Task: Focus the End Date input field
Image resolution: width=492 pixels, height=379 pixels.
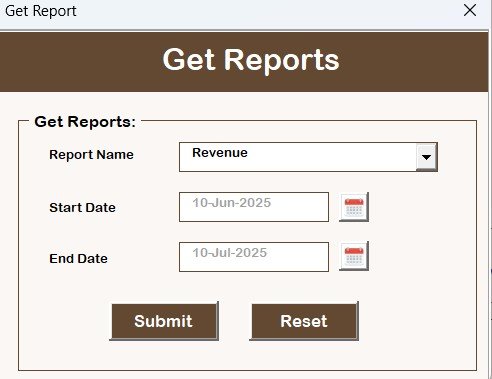Action: [x=254, y=257]
